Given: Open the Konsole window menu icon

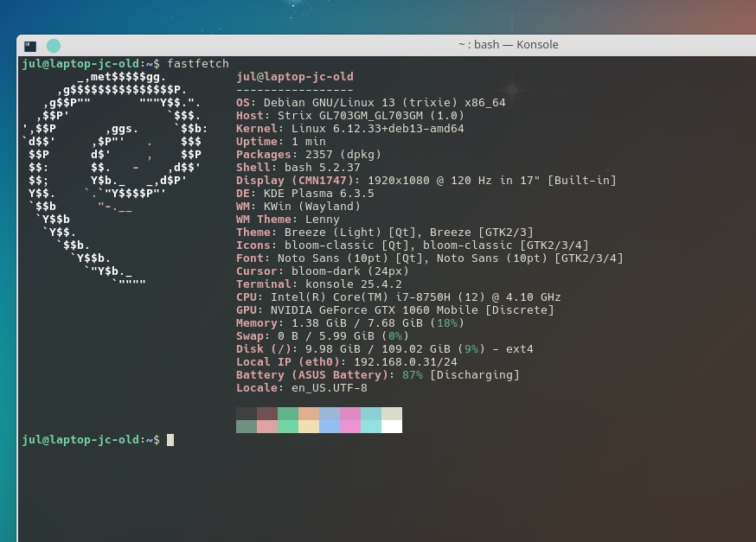Looking at the screenshot, I should click(x=30, y=46).
